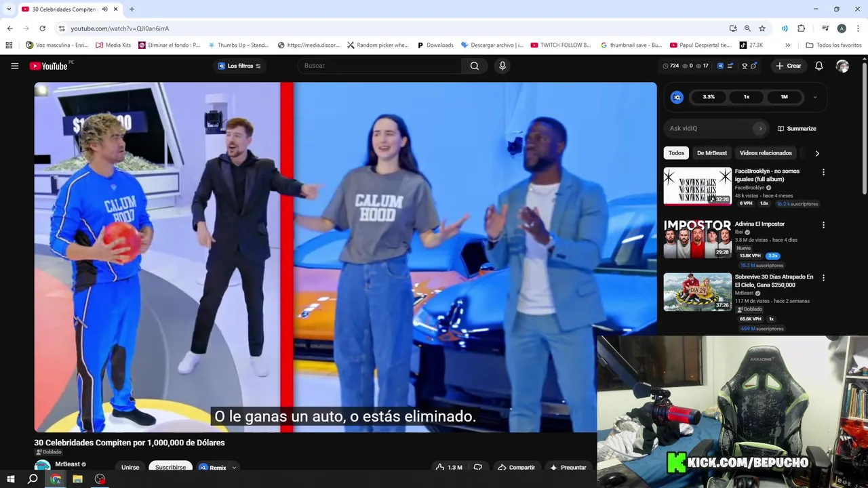Mute the tab via speaker icon
This screenshot has height=488, width=868.
(x=105, y=9)
